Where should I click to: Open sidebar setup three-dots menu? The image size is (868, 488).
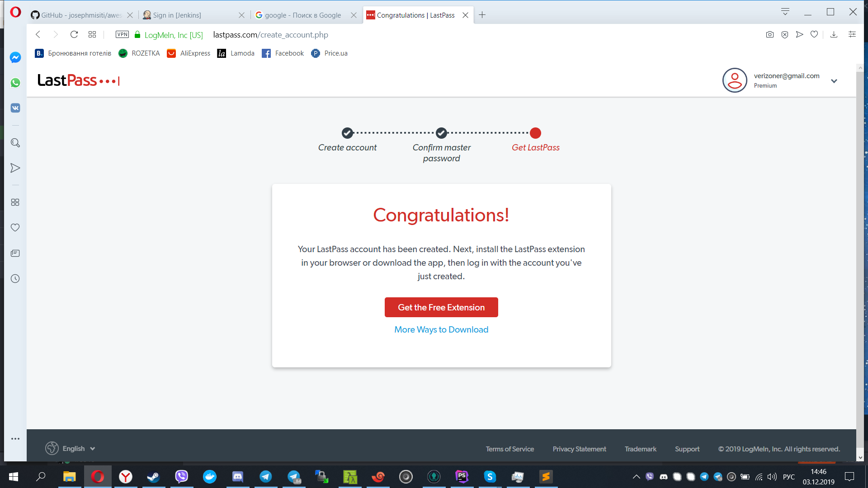[x=15, y=439]
